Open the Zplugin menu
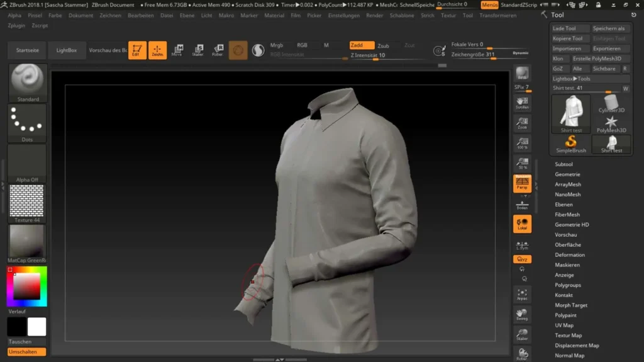This screenshot has width=644, height=362. (16, 26)
